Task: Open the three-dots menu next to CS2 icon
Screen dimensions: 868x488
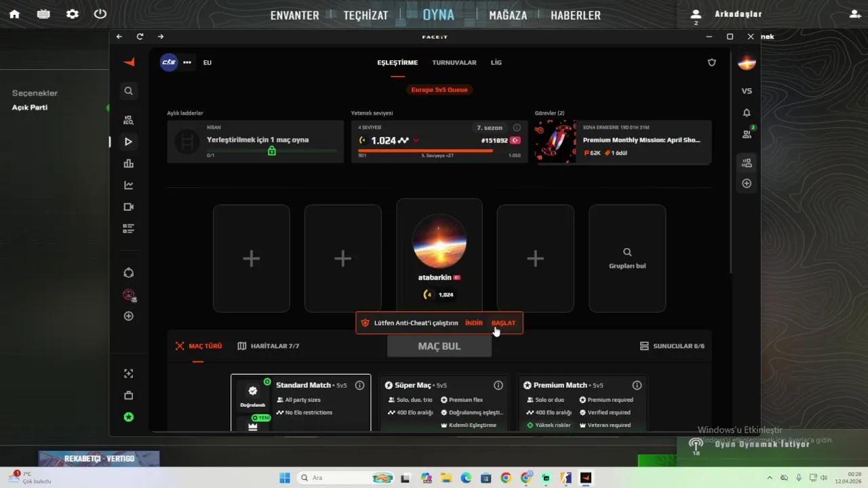Action: coord(187,62)
